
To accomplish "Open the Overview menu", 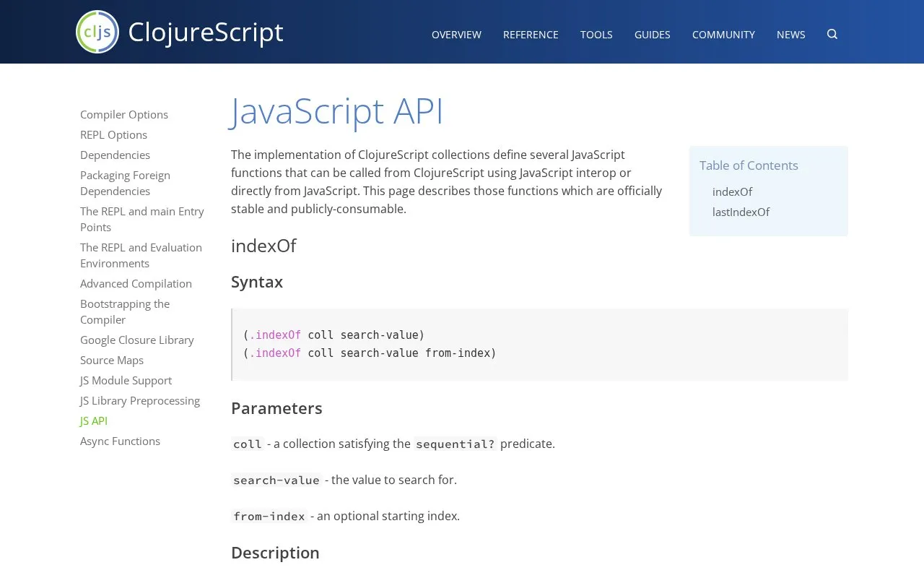I will tap(456, 35).
